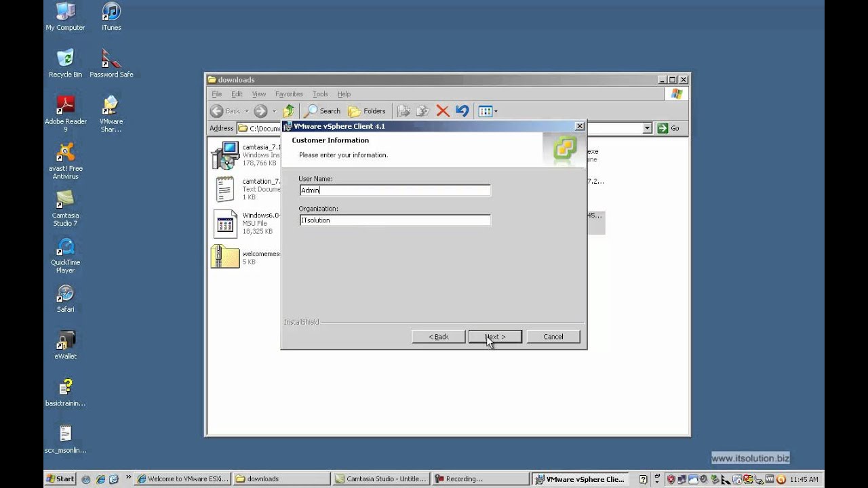This screenshot has height=488, width=868.
Task: Open Help menu in downloads window
Action: 344,94
